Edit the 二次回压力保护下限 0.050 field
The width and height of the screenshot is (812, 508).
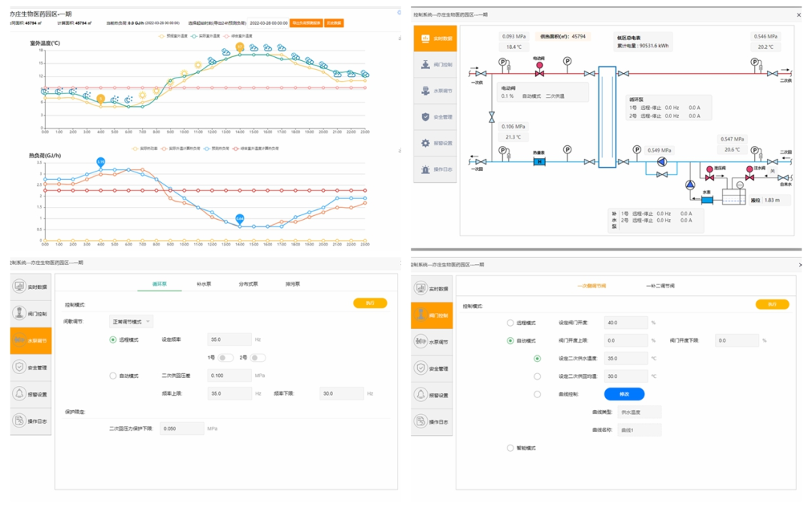(182, 429)
